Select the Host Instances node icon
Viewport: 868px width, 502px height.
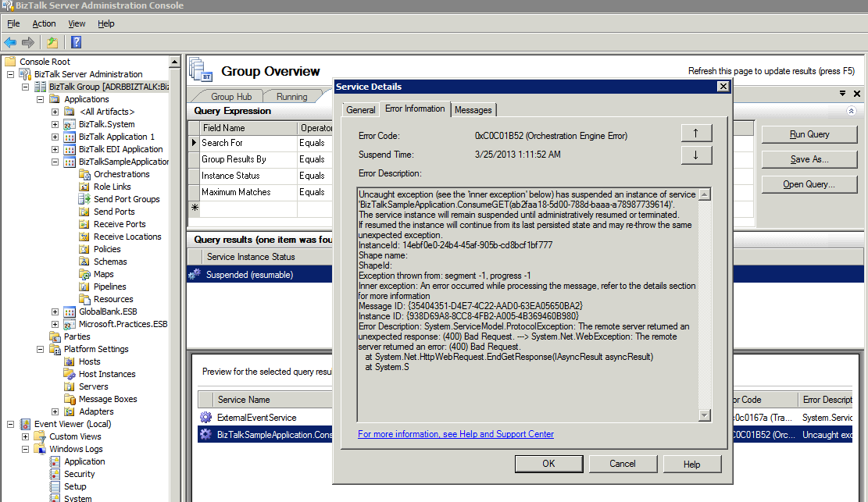(x=70, y=374)
